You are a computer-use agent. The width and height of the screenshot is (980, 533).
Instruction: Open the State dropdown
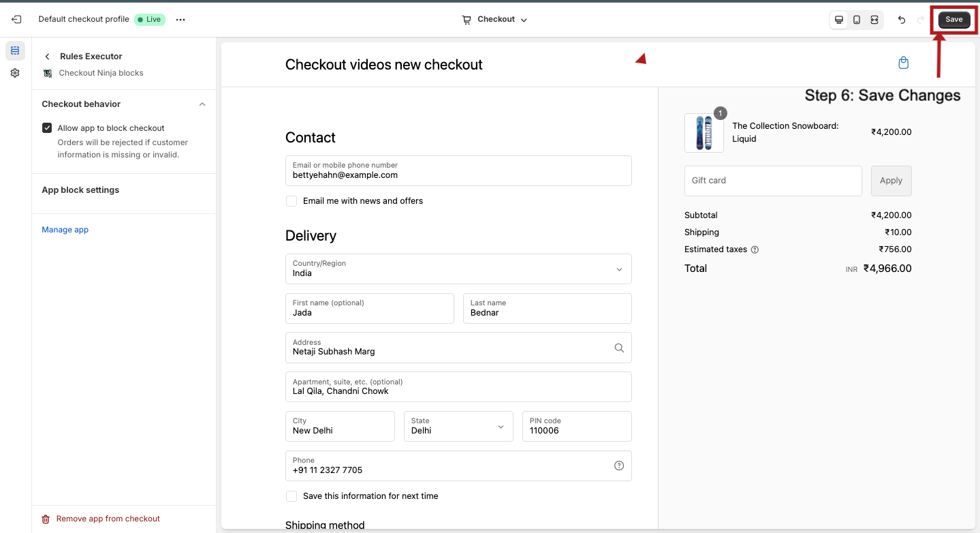458,427
